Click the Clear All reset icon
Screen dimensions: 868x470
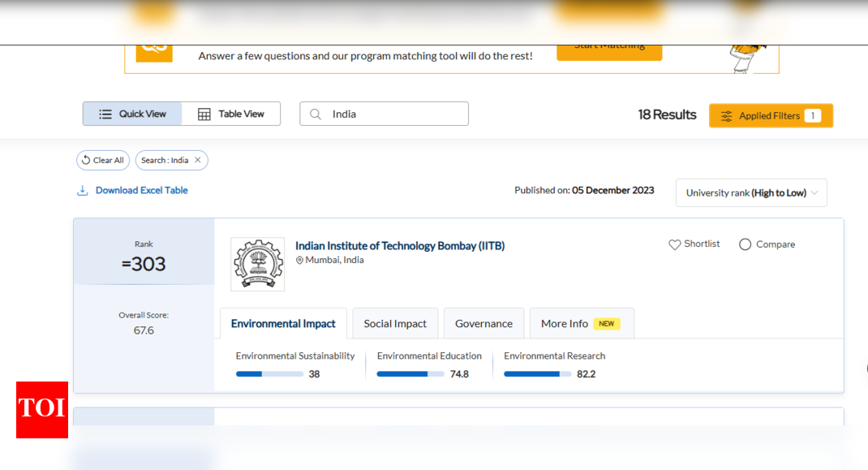point(86,160)
